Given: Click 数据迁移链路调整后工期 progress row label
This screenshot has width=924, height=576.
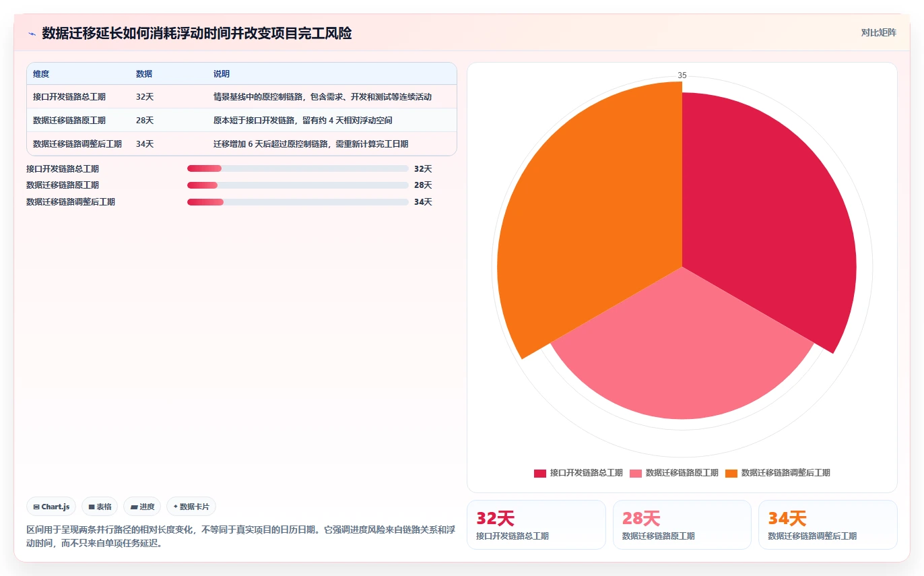Looking at the screenshot, I should coord(71,202).
